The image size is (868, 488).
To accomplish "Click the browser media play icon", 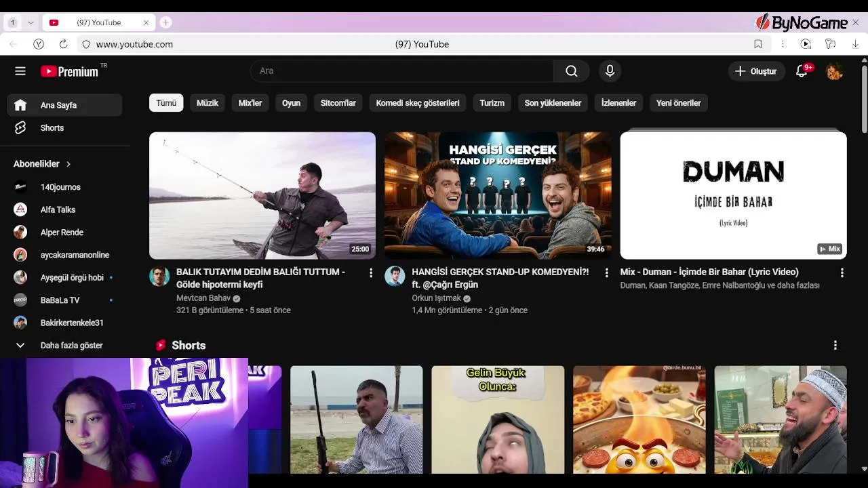I will (806, 44).
